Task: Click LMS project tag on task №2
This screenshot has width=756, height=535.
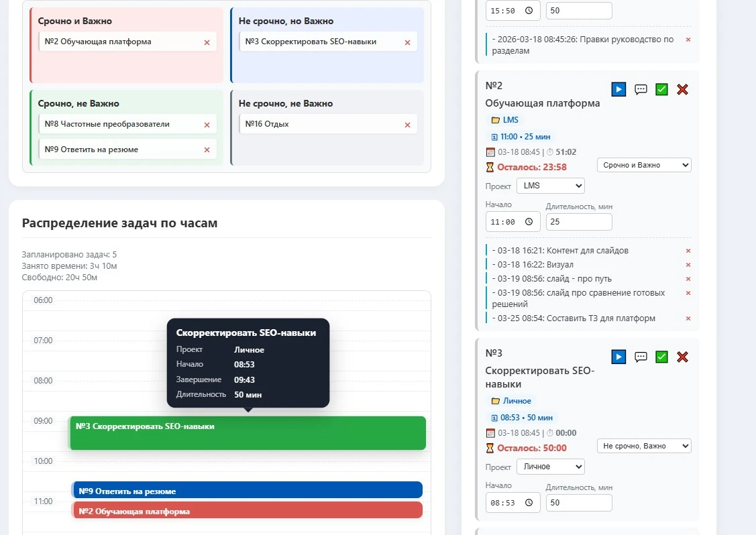Action: pos(505,120)
